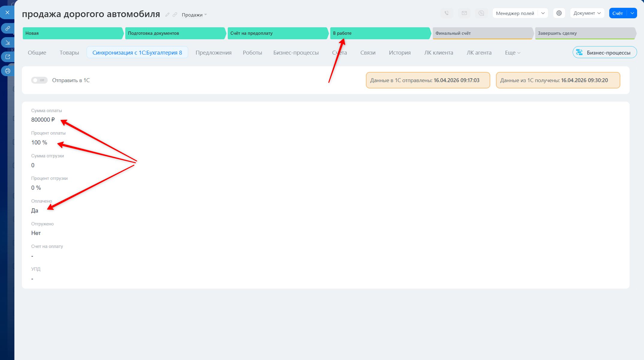Expand the 'Продажи' pipeline dropdown

click(194, 15)
